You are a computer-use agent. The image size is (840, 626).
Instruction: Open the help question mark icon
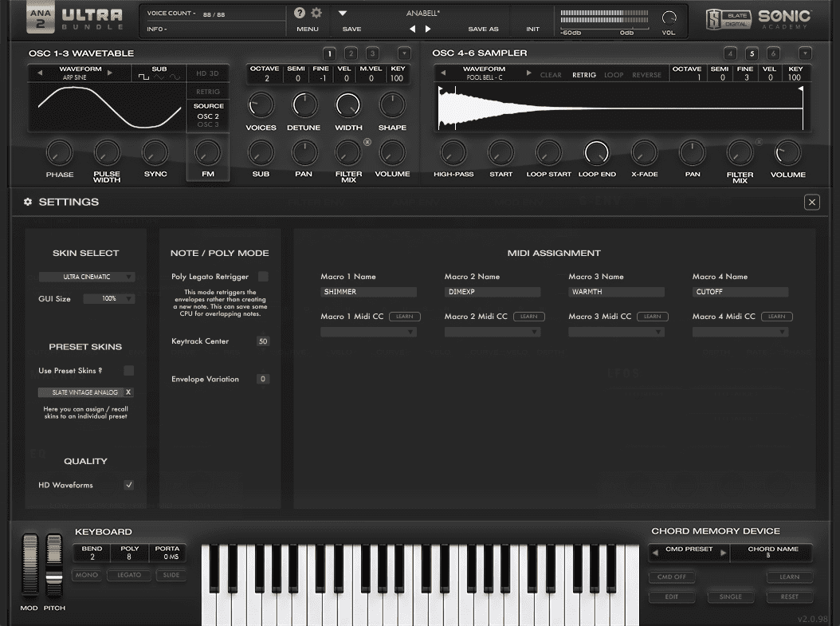point(300,13)
